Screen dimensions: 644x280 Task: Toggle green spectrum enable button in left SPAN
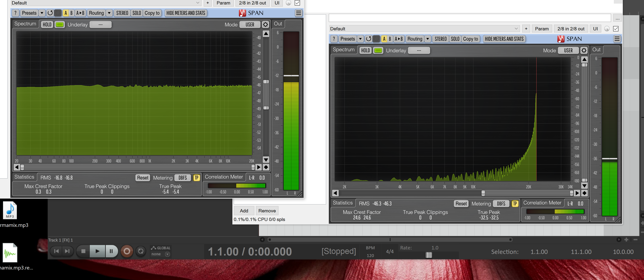click(x=60, y=24)
